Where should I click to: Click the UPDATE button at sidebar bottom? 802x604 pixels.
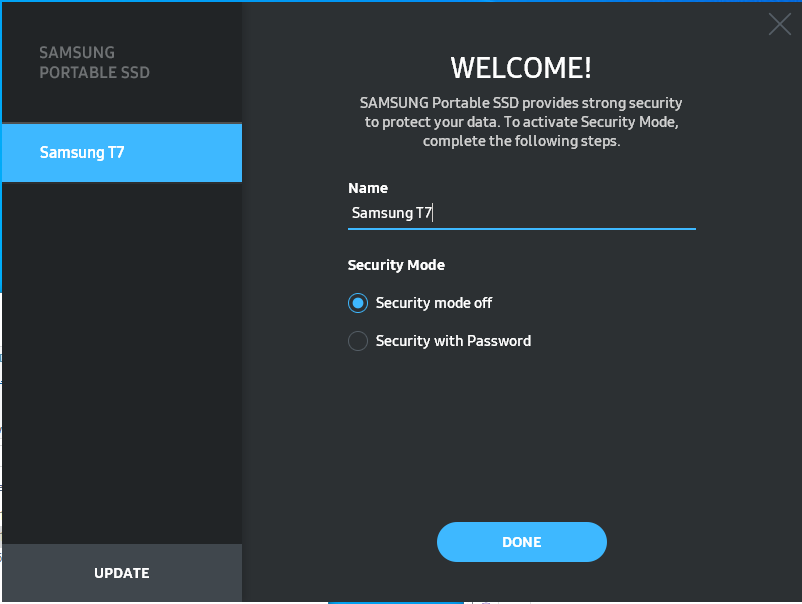(x=122, y=573)
